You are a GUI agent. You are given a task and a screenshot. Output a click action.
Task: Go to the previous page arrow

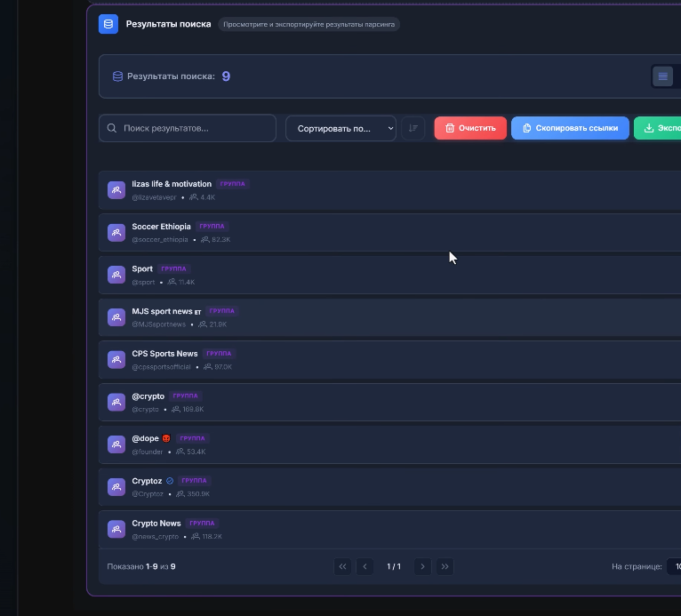click(365, 566)
